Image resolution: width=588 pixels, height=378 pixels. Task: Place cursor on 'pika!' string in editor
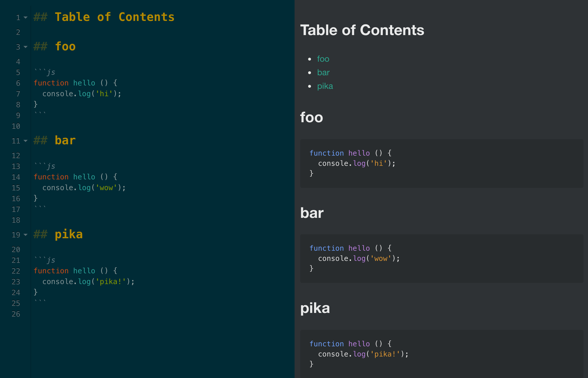(110, 282)
